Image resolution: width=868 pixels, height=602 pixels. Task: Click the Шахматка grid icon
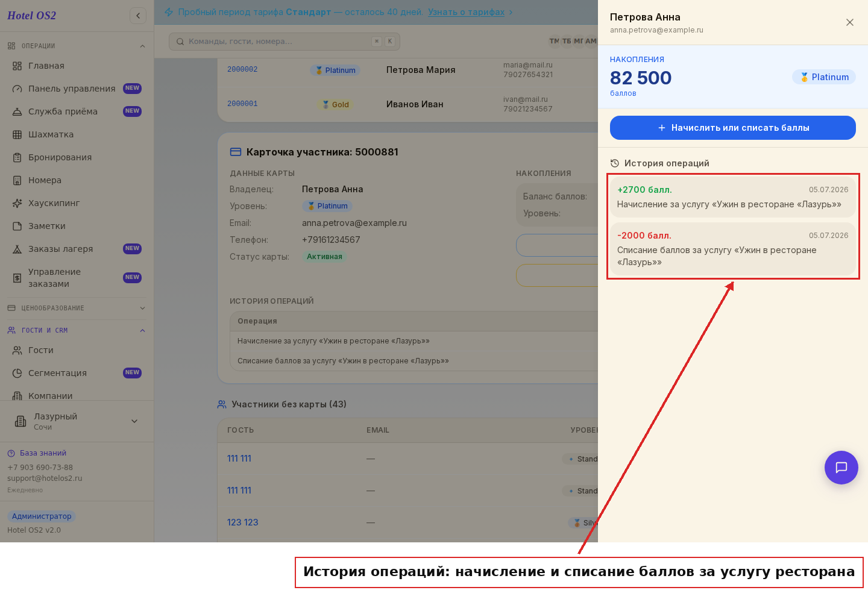[x=17, y=134]
